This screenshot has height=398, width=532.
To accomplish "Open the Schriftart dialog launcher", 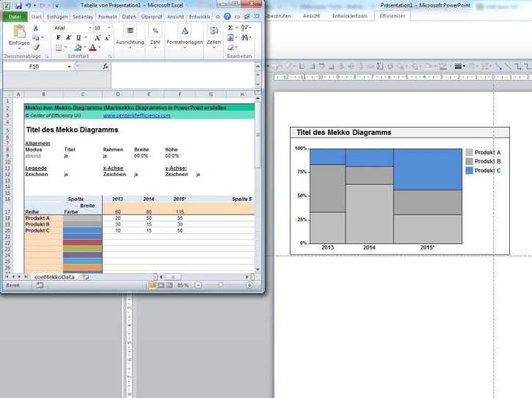I will pos(110,56).
